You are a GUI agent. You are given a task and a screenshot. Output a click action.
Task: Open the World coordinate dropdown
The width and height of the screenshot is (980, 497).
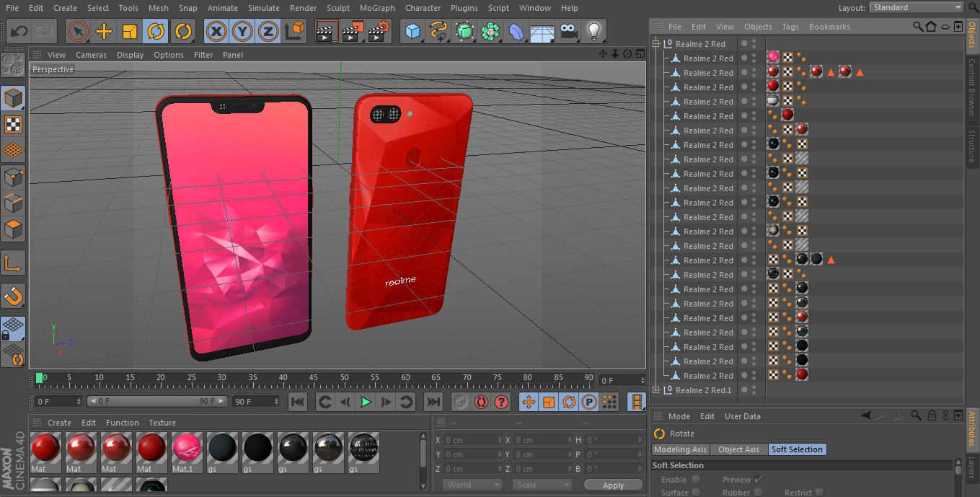click(x=472, y=485)
